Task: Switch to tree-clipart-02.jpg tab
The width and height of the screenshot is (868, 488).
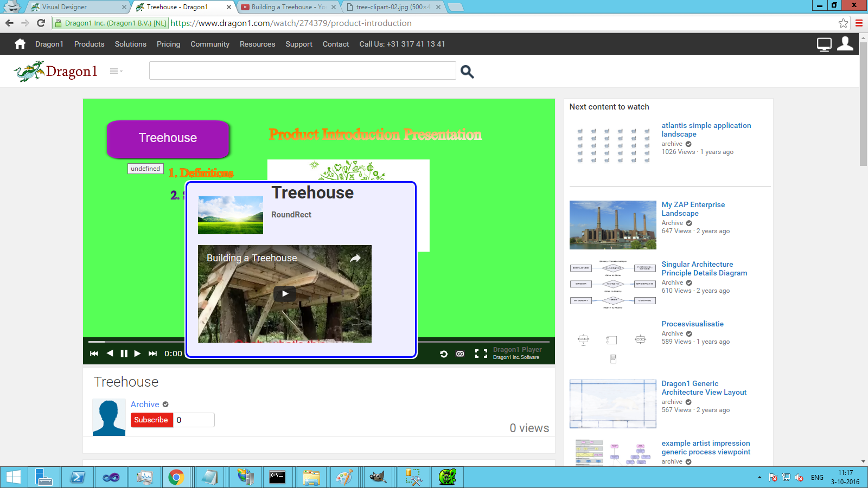Action: pyautogui.click(x=393, y=7)
